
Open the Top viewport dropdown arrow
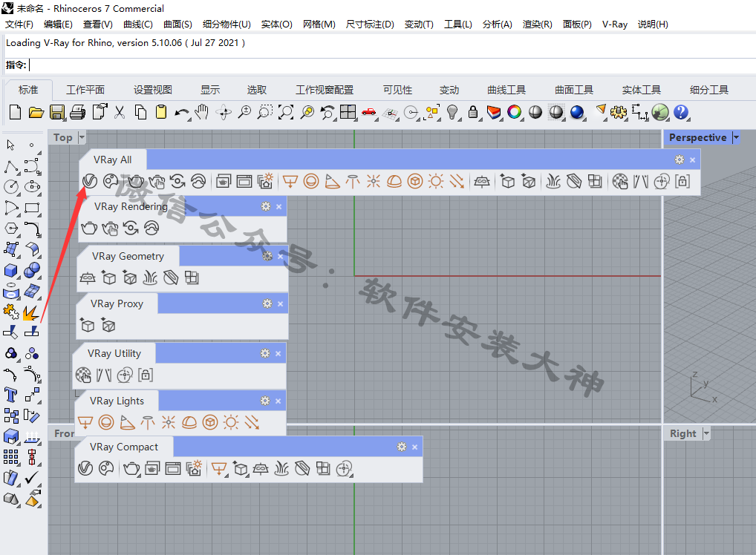pos(82,137)
